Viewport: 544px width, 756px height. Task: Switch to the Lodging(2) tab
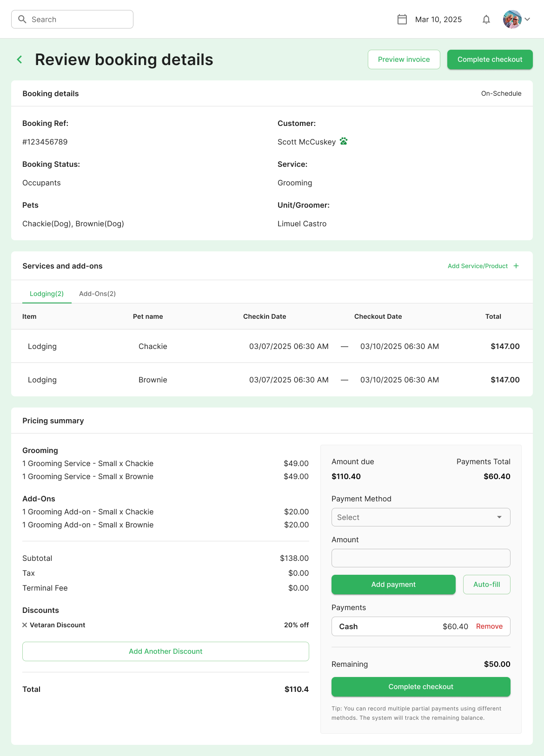point(46,294)
